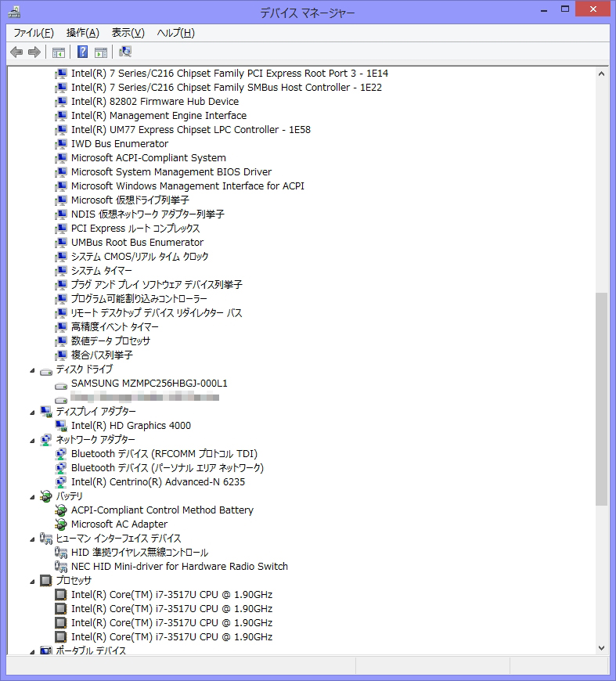The width and height of the screenshot is (616, 681).
Task: Select 高精度イベント タイマー entry
Action: [x=115, y=327]
